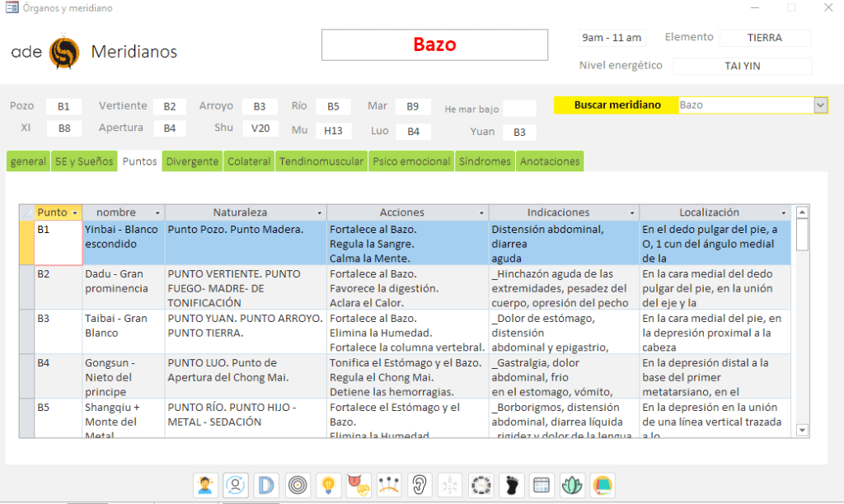This screenshot has width=844, height=504.
Task: Open the calendar icon in bottom toolbar
Action: tap(542, 485)
